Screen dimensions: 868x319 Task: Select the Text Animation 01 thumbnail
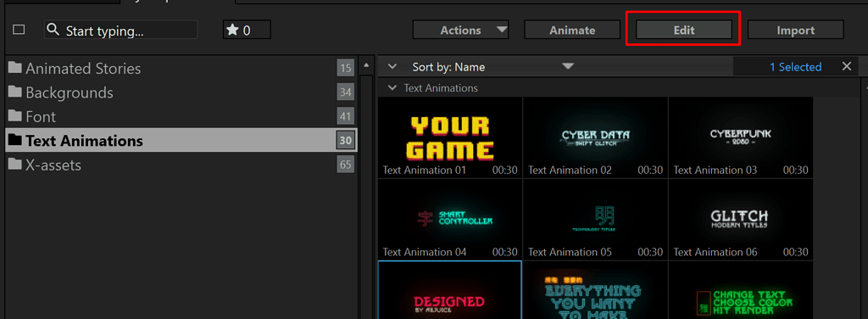[x=450, y=137]
